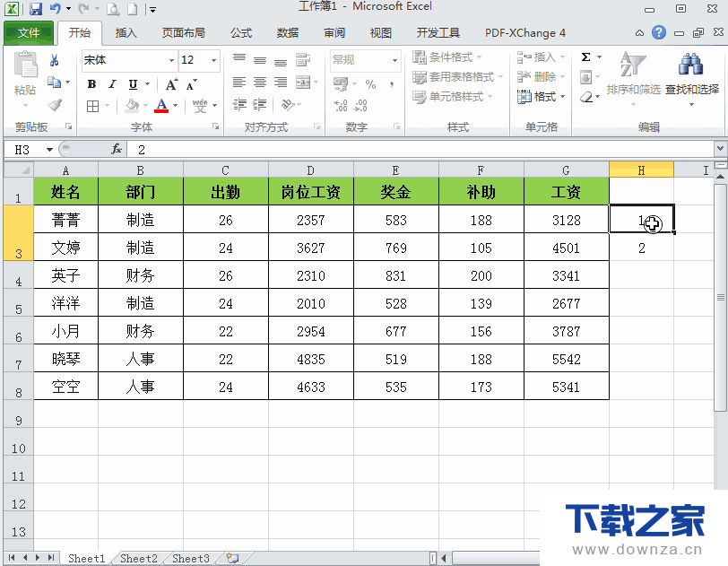Toggle align text left
The width and height of the screenshot is (728, 566).
(x=239, y=83)
